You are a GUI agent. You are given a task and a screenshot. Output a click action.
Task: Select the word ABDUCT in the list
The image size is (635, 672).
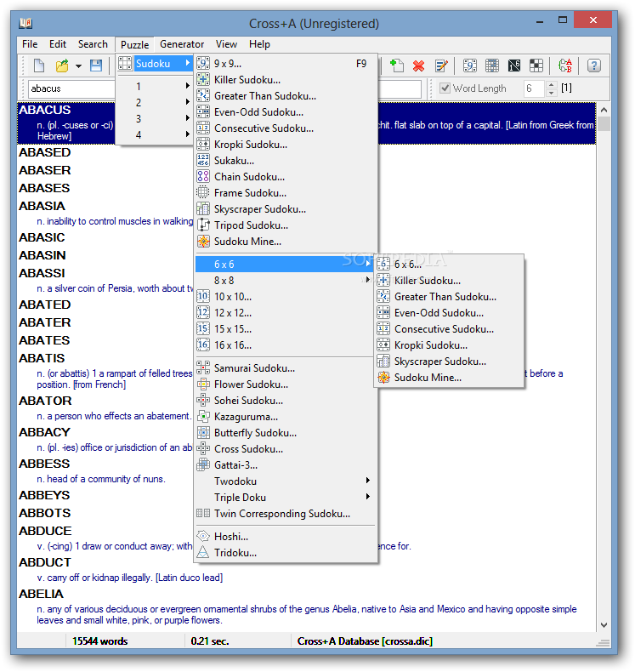click(45, 562)
